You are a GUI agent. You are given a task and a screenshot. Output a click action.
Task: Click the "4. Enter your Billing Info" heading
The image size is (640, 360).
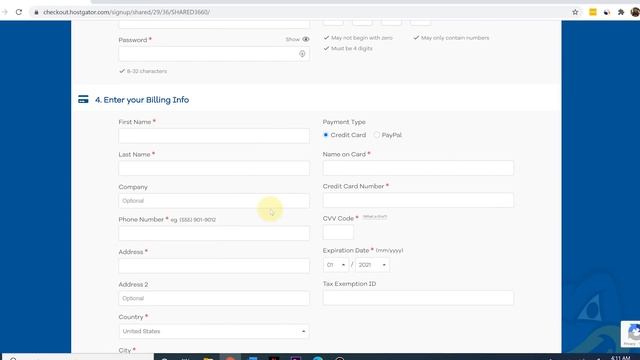click(x=142, y=100)
